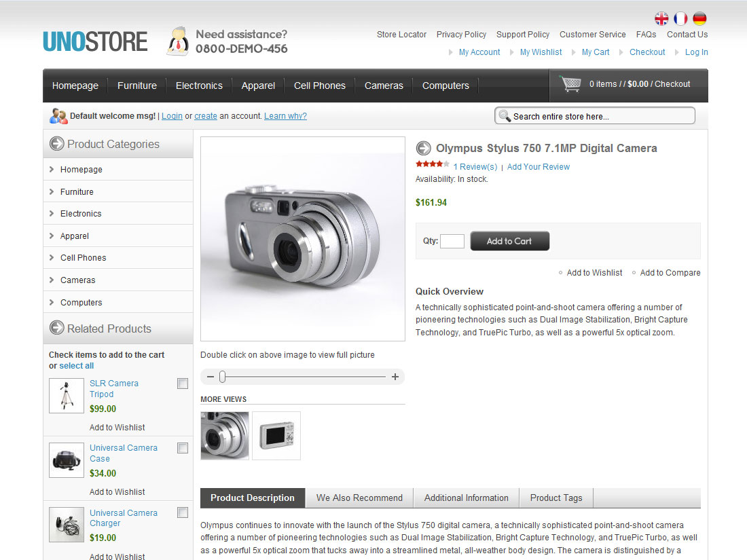Viewport: 747px width, 560px height.
Task: Open the 1 Review(s) link
Action: [x=475, y=167]
